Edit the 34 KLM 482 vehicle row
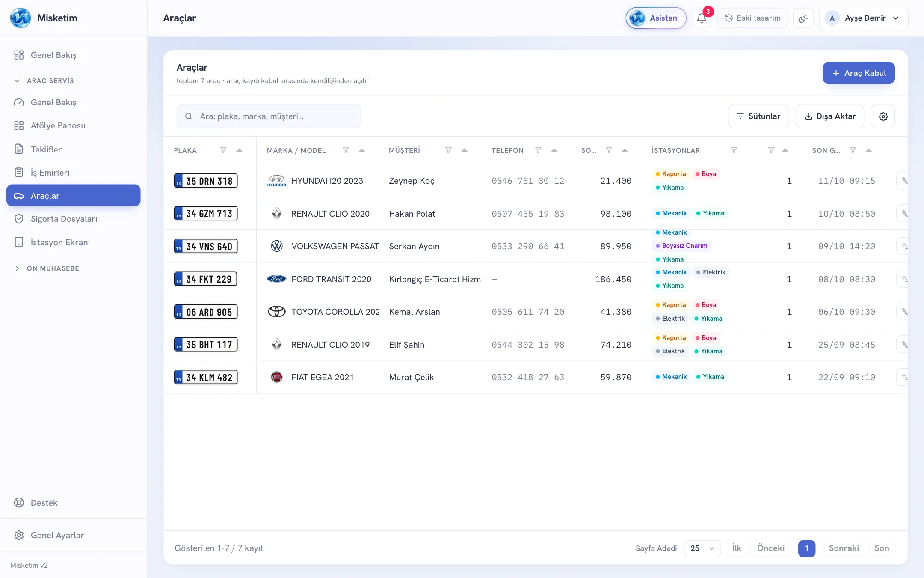This screenshot has width=924, height=578. point(903,377)
